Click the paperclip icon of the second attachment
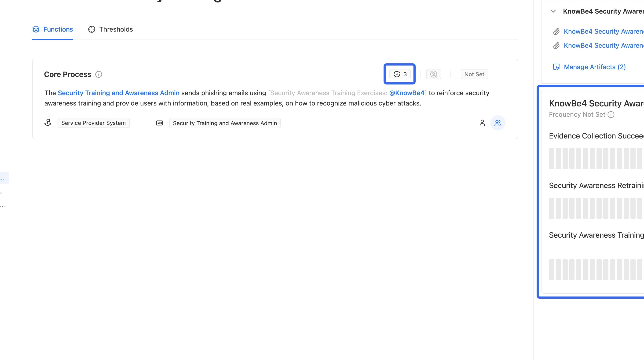644x360 pixels. pos(556,45)
